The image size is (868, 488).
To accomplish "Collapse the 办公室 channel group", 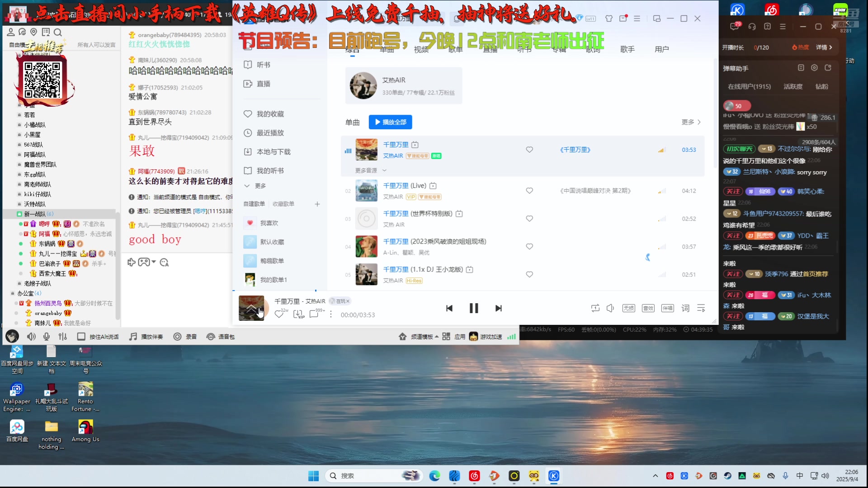I will [13, 293].
